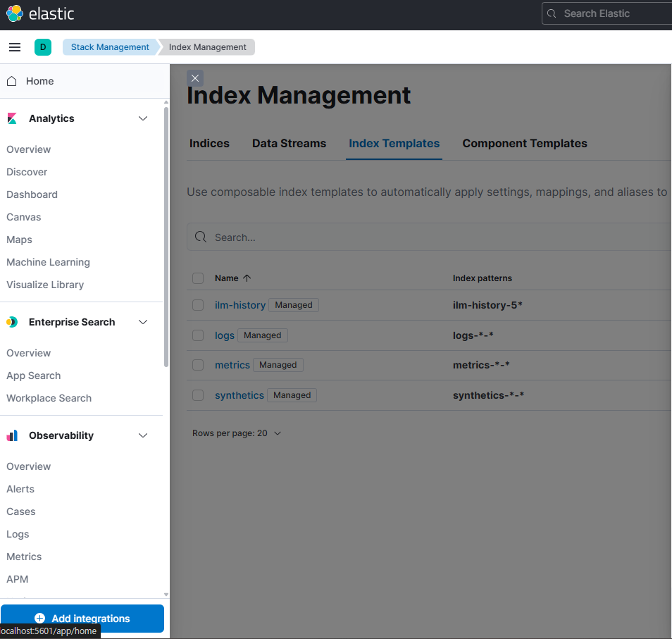The height and width of the screenshot is (639, 672).
Task: Click the templates Search field
Action: (430, 237)
